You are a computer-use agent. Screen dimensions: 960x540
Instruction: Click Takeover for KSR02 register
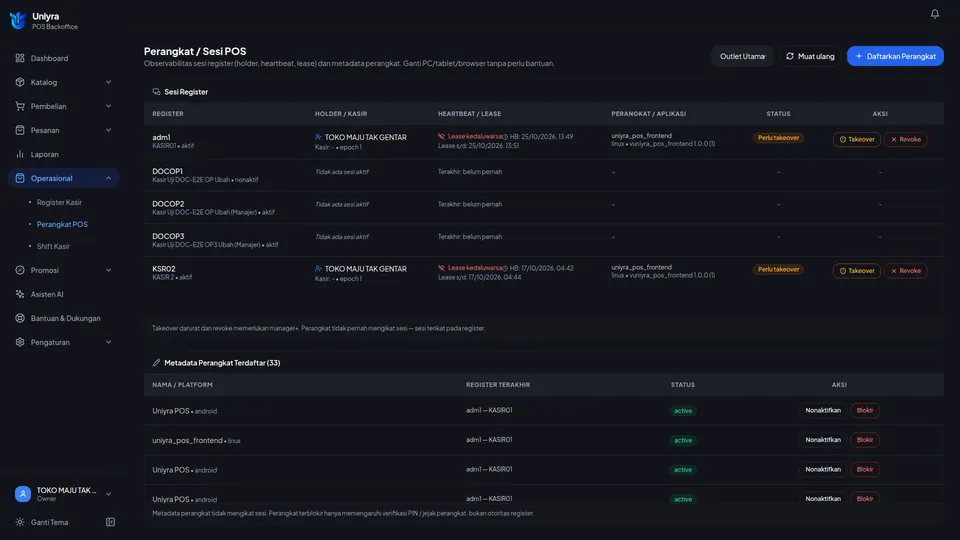pos(857,271)
